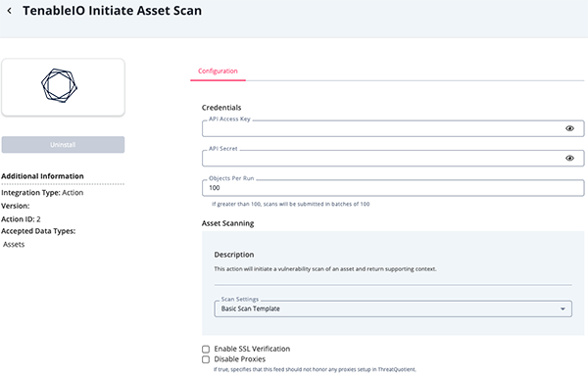
Task: Check the Disable Proxies box
Action: [206, 359]
